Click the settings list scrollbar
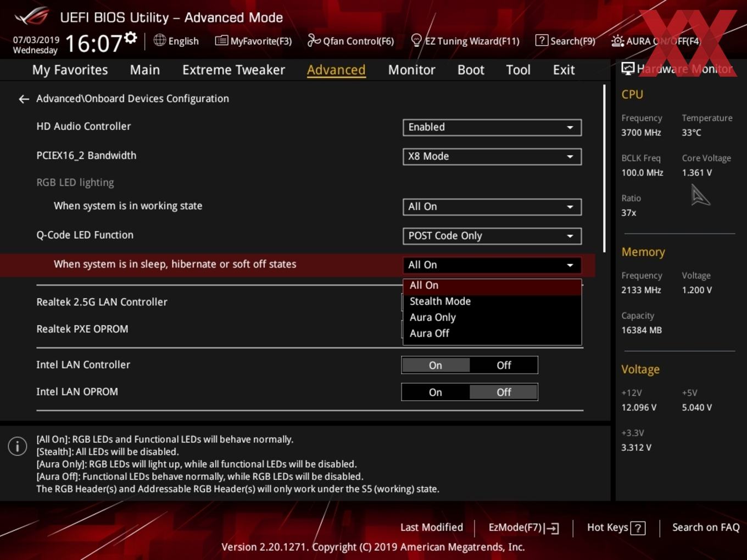The width and height of the screenshot is (747, 560). point(604,169)
